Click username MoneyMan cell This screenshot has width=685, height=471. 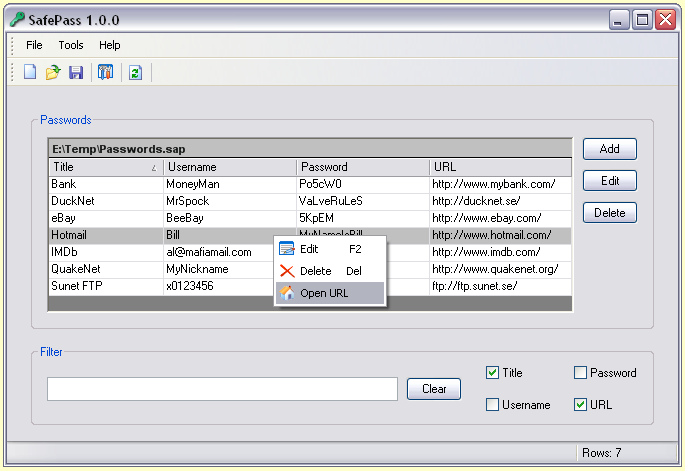230,184
